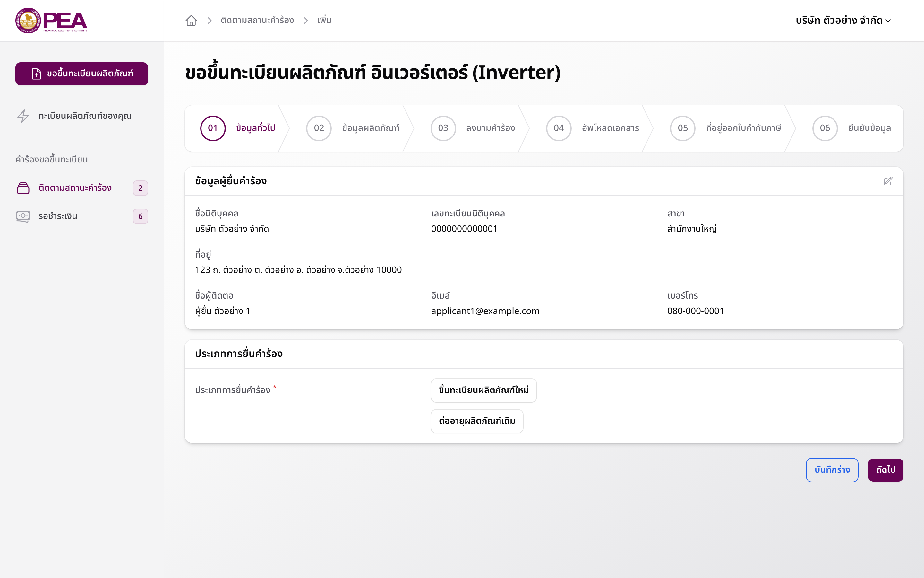The height and width of the screenshot is (578, 924).
Task: Click สำนักงานใหญ่ branch value
Action: 692,229
